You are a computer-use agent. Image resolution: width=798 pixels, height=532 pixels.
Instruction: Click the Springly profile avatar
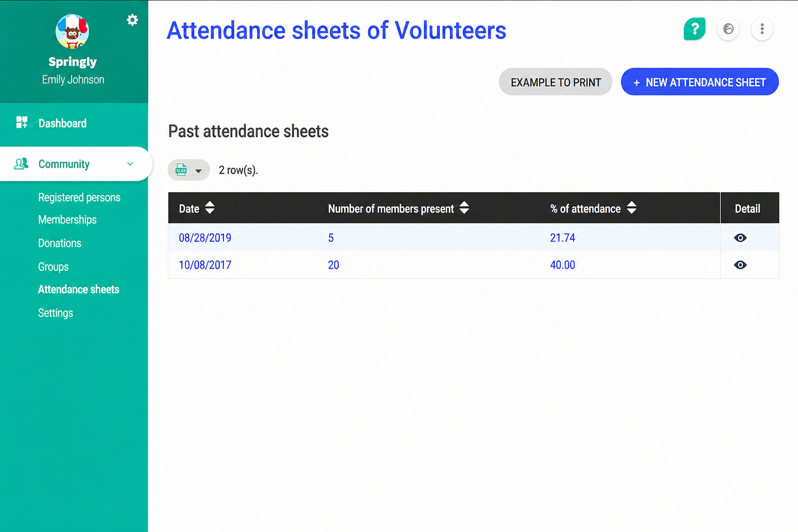coord(72,31)
